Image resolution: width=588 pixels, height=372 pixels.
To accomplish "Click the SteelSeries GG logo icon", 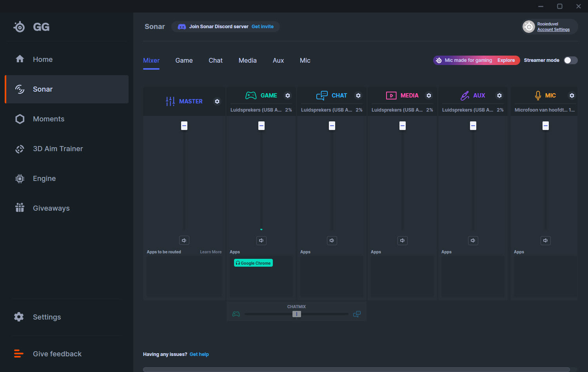I will pos(19,27).
